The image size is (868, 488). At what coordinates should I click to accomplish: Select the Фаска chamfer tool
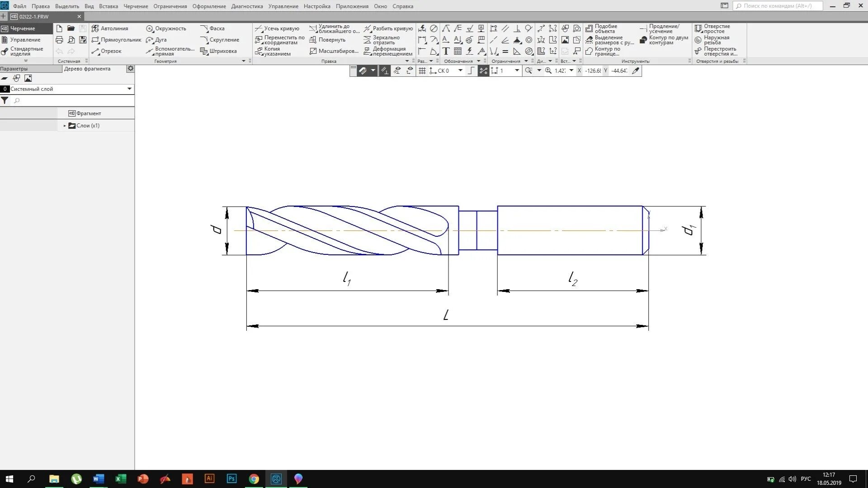(212, 28)
